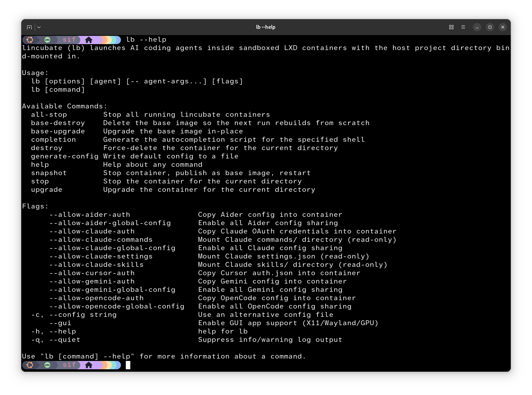Click the '--allow-aider-auth' flag

pyautogui.click(x=90, y=215)
